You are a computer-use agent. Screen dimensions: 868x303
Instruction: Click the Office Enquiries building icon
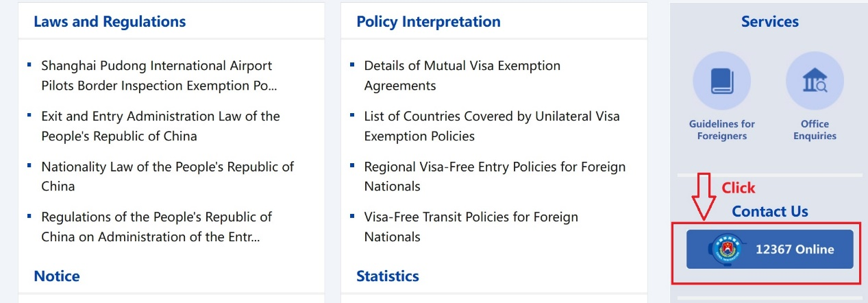point(815,82)
